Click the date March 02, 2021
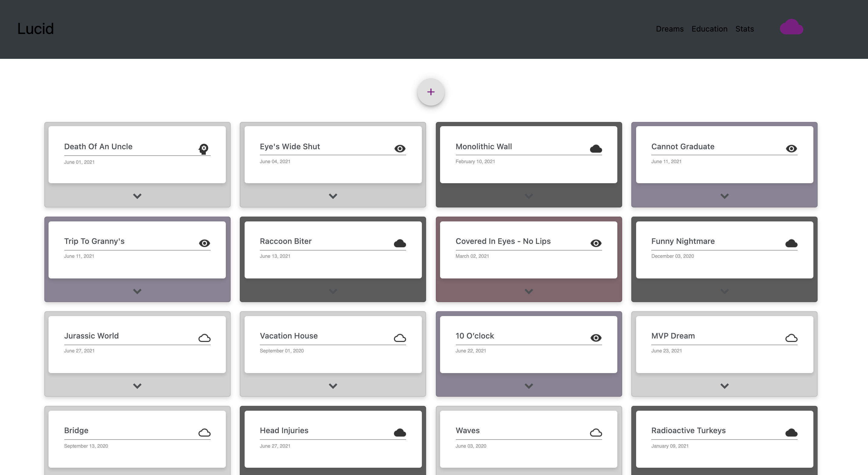The width and height of the screenshot is (868, 475). pos(472,256)
